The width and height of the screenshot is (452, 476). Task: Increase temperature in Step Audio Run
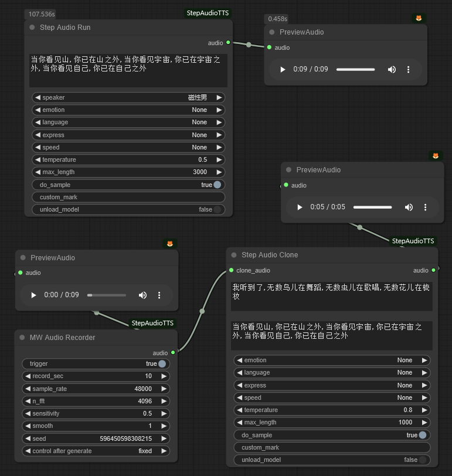pyautogui.click(x=219, y=159)
